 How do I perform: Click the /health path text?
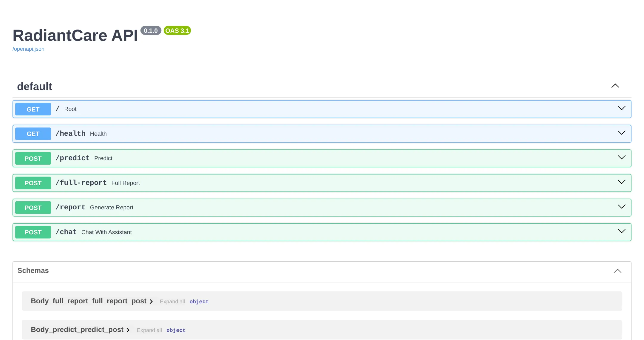[x=70, y=133]
